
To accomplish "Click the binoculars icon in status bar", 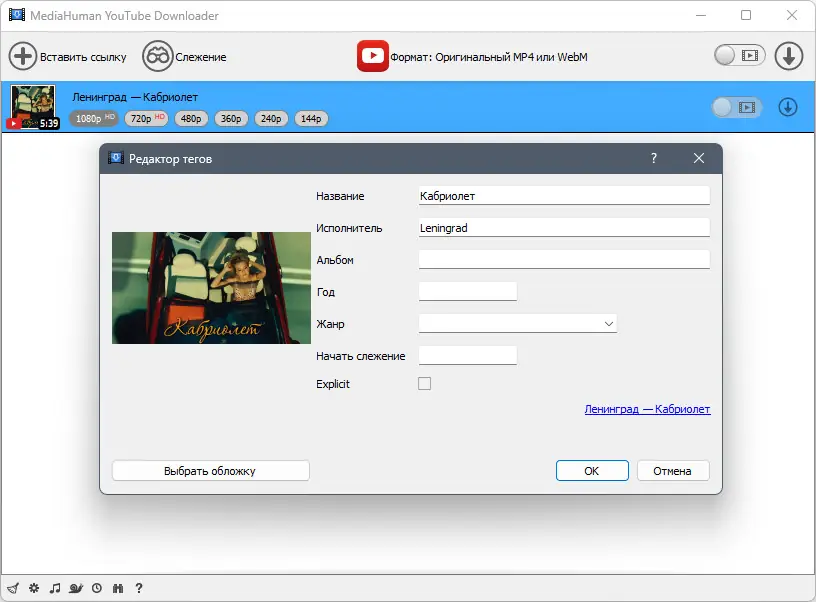I will tap(118, 588).
